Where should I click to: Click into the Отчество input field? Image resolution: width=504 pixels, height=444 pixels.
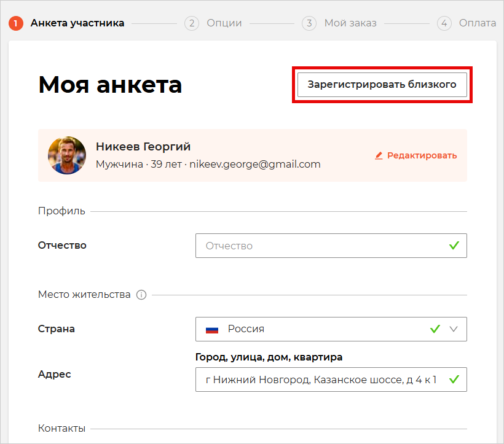[x=331, y=246]
